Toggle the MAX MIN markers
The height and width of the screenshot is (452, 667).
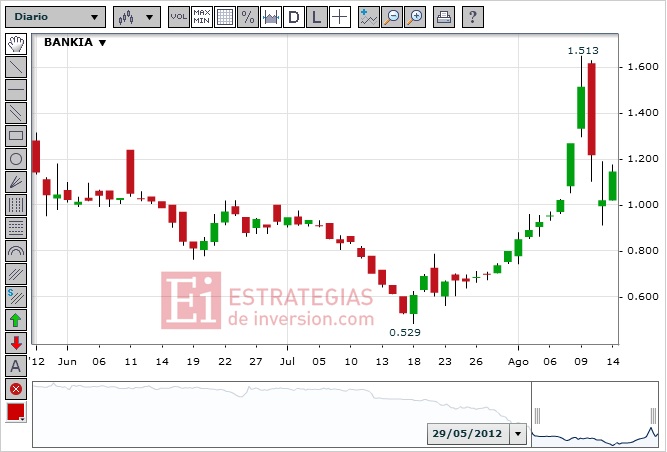pyautogui.click(x=202, y=17)
